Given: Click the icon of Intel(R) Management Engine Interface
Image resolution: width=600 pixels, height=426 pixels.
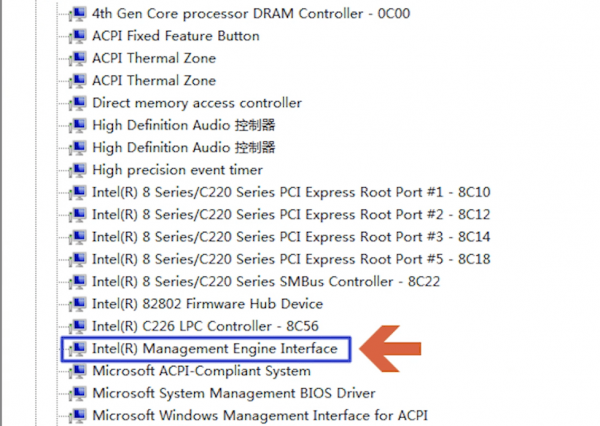Looking at the screenshot, I should click(78, 349).
